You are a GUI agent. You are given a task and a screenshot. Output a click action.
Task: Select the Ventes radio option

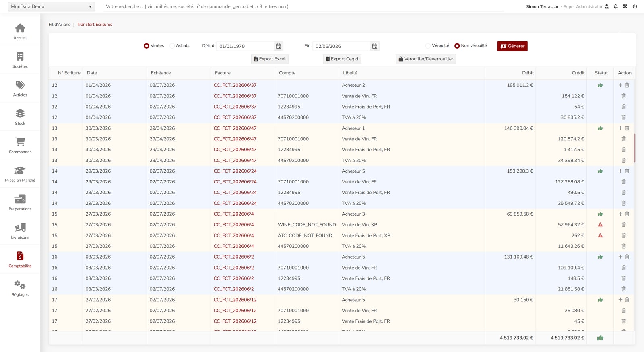pyautogui.click(x=147, y=46)
